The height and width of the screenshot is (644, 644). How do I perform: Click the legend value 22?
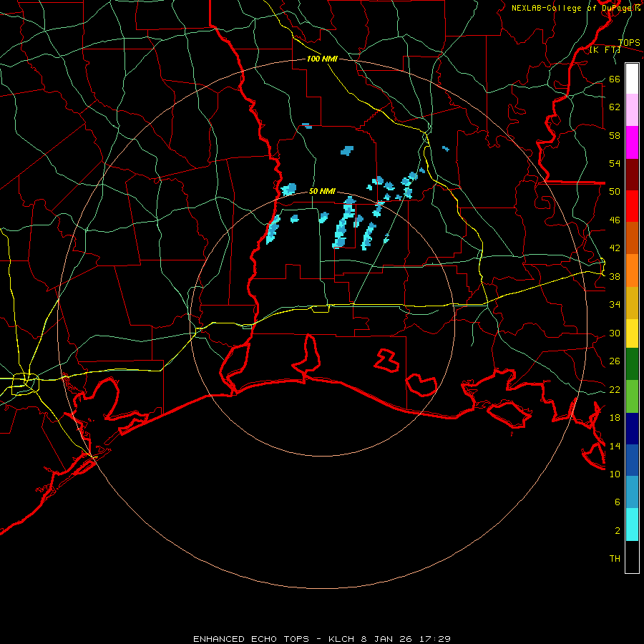(x=615, y=389)
